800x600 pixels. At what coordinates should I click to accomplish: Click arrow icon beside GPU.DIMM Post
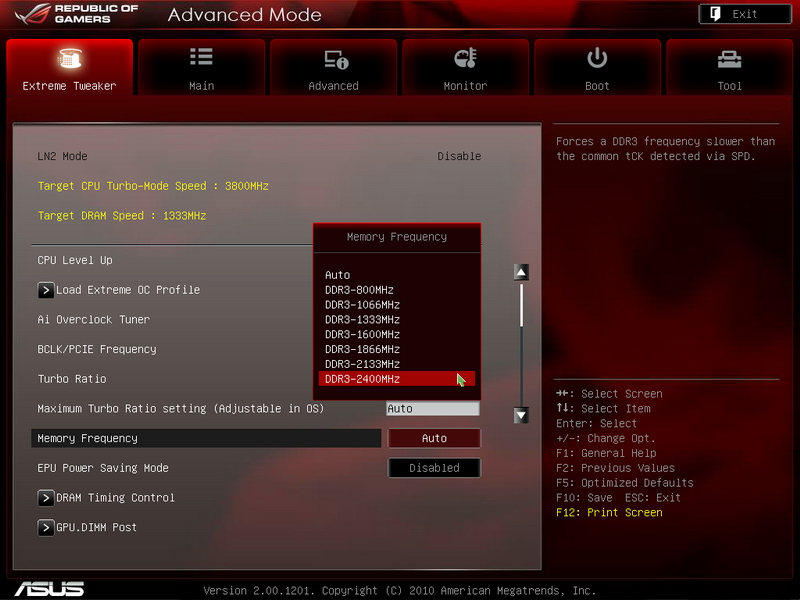[45, 527]
